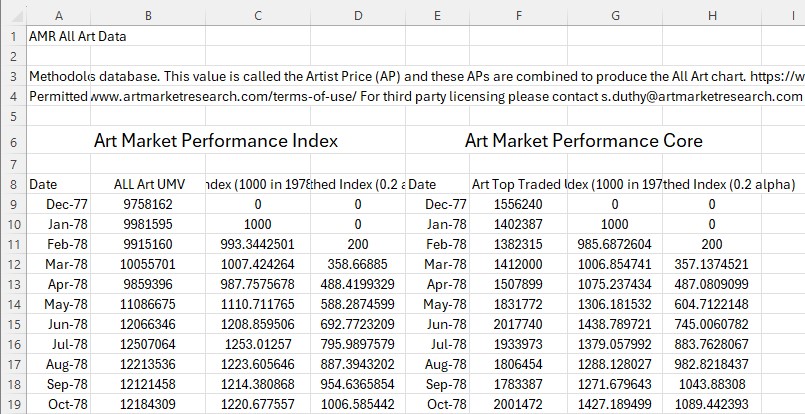Select the row 6 header
Screen dimensions: 805x414
click(x=12, y=141)
